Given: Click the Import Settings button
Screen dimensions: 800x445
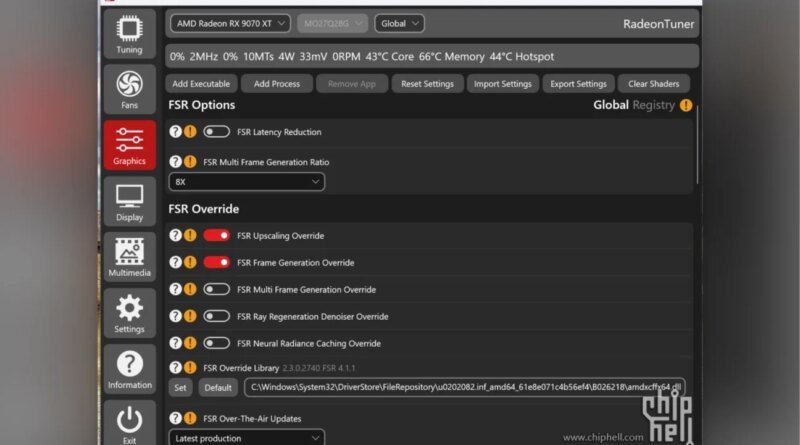Looking at the screenshot, I should (503, 84).
